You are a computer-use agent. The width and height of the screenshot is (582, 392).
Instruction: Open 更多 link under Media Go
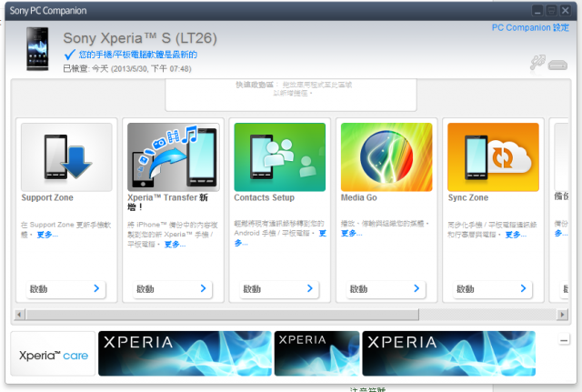[x=351, y=234]
